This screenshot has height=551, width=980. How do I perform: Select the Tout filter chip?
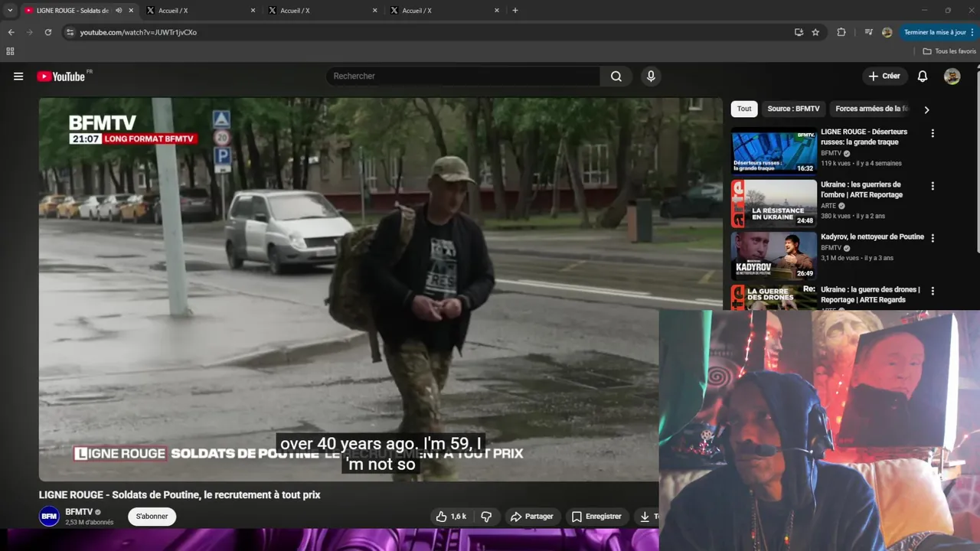tap(744, 109)
